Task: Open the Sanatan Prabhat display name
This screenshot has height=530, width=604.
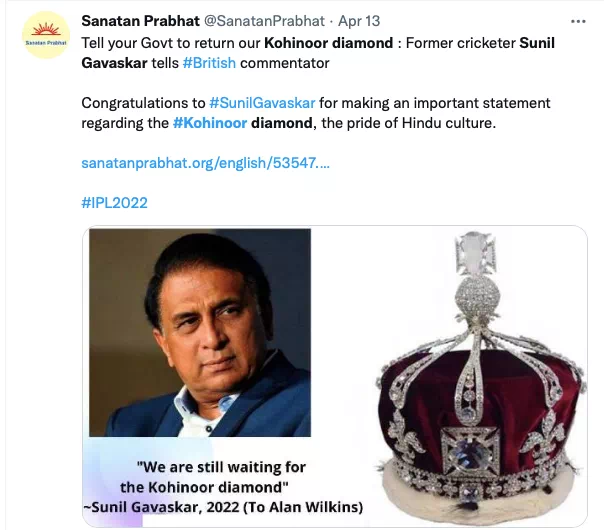Action: (141, 21)
